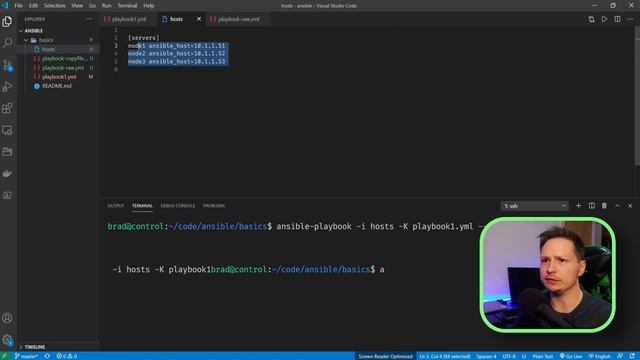Viewport: 640px width, 360px height.
Task: Click the node3 ansible_host line in editor
Action: (176, 61)
